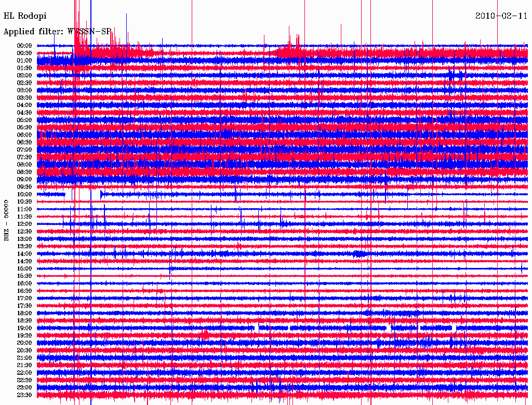This screenshot has height=405, width=532.
Task: Select the 18:30 time label
Action: [x=24, y=321]
